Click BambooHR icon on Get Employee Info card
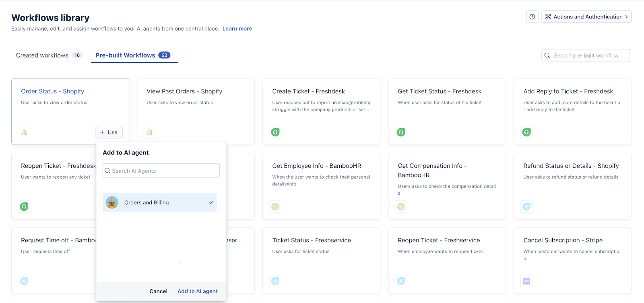This screenshot has height=303, width=644. (x=275, y=207)
